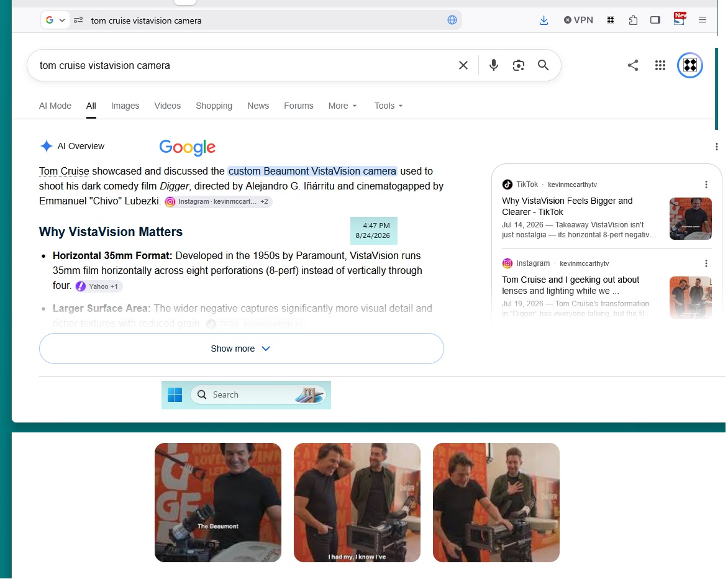Open TikTok result Why VistaVision Feels Bigger
The height and width of the screenshot is (579, 728).
(567, 206)
